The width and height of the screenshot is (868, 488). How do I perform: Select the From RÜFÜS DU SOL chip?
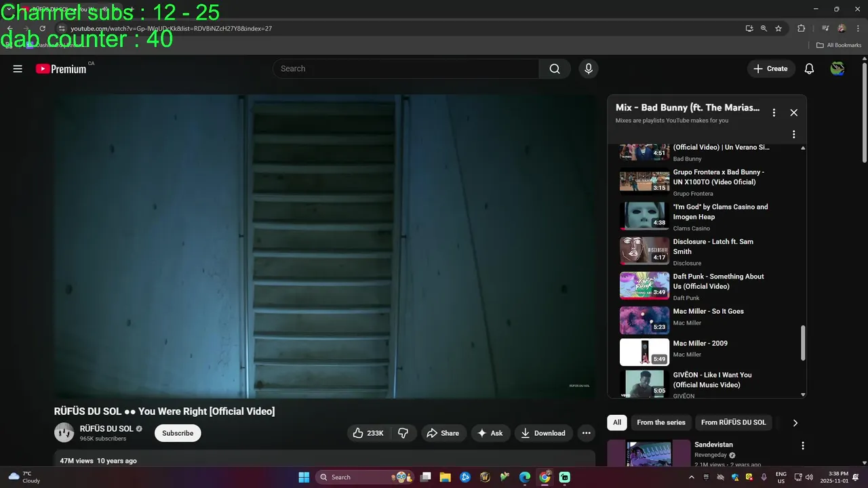tap(733, 422)
